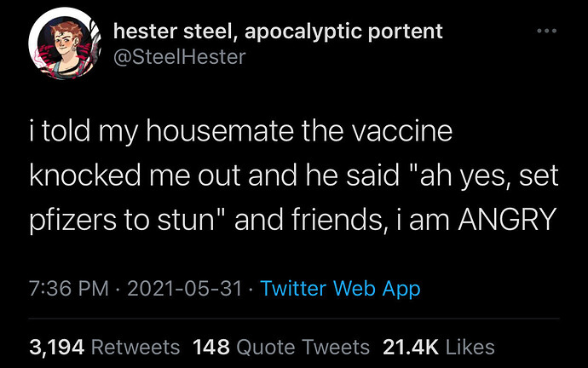Screen dimensions: 588x368
Task: Click the first line of the tweet text
Action: (x=241, y=133)
